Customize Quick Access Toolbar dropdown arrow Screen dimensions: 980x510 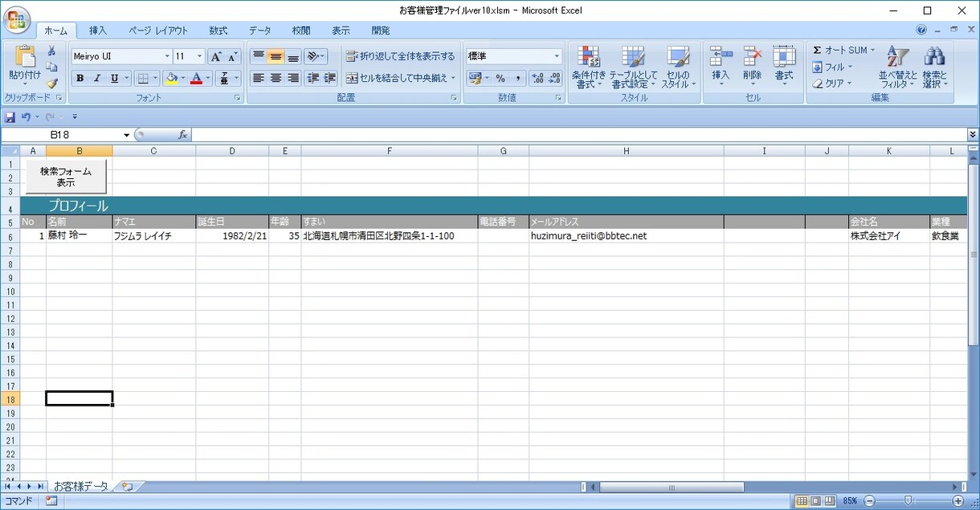tap(75, 117)
